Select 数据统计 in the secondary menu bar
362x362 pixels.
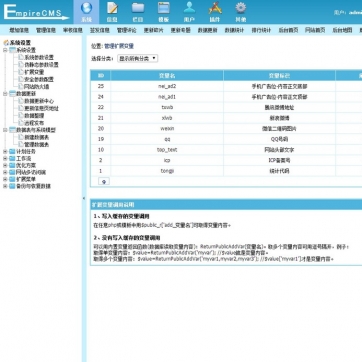(234, 30)
